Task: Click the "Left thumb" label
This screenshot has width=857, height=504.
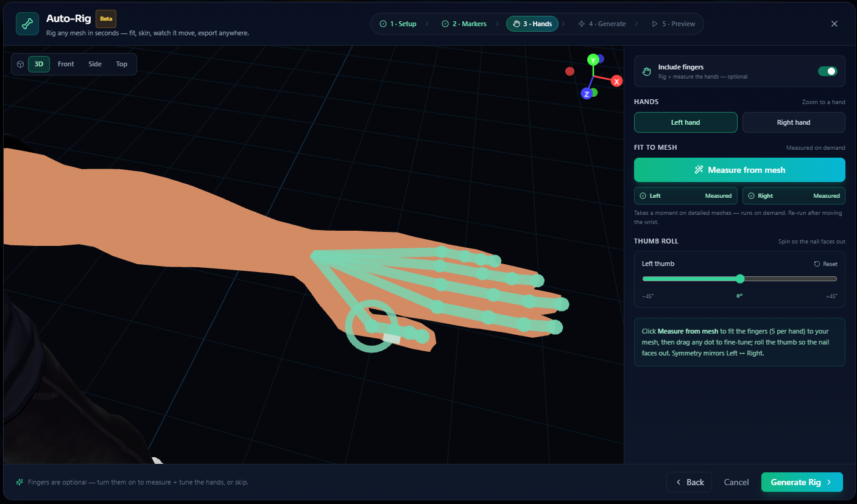Action: [658, 264]
